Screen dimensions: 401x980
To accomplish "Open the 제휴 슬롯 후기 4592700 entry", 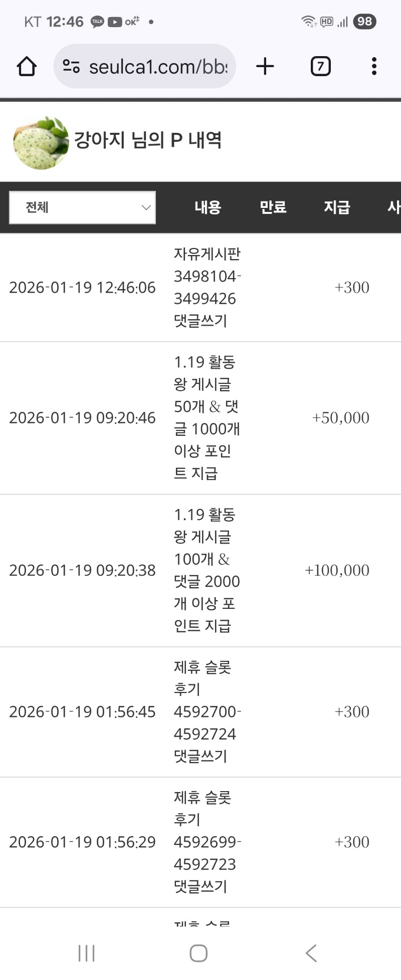I will [x=207, y=712].
